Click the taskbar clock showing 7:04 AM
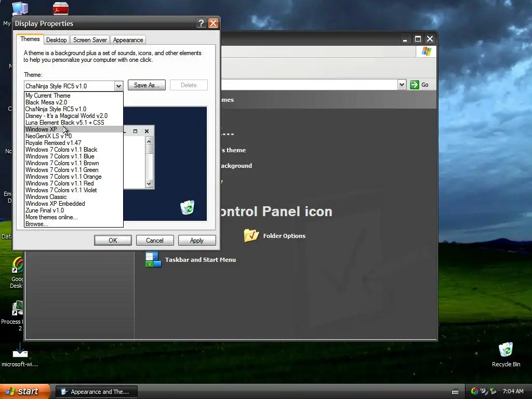 tap(513, 391)
